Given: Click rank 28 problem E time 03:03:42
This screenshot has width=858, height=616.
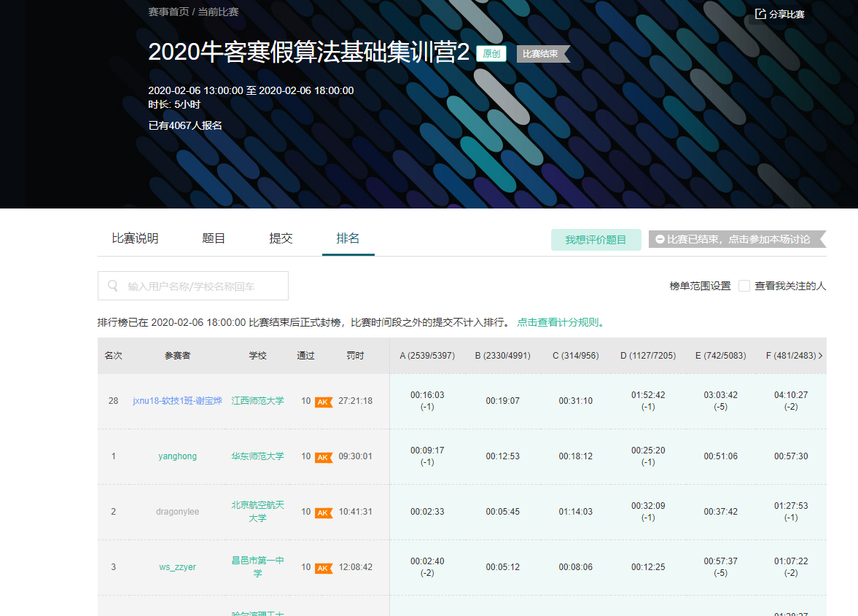Looking at the screenshot, I should 721,395.
